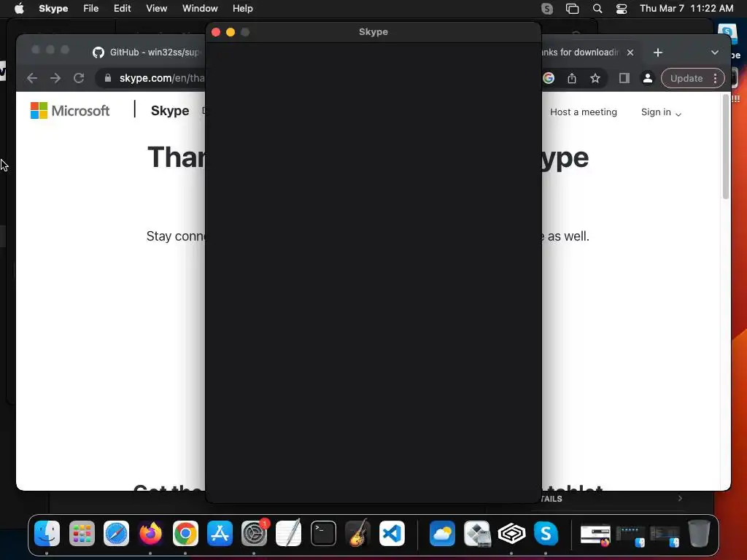Open Boot Camp Assistant from the Dock

[x=477, y=533]
